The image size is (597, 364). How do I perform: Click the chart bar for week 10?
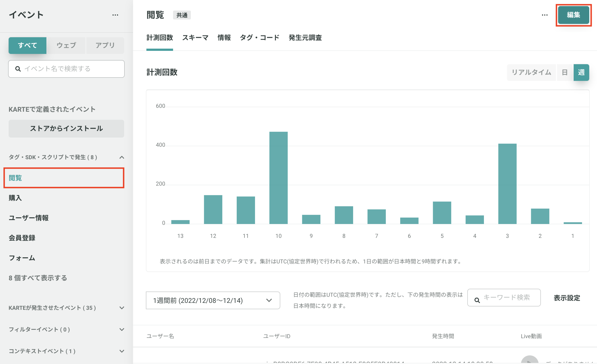click(x=278, y=178)
